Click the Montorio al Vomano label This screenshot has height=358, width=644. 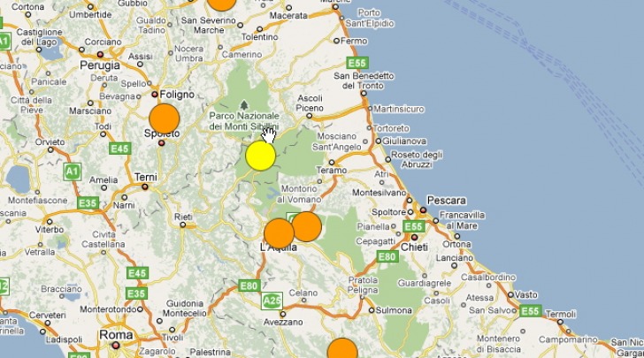point(299,194)
